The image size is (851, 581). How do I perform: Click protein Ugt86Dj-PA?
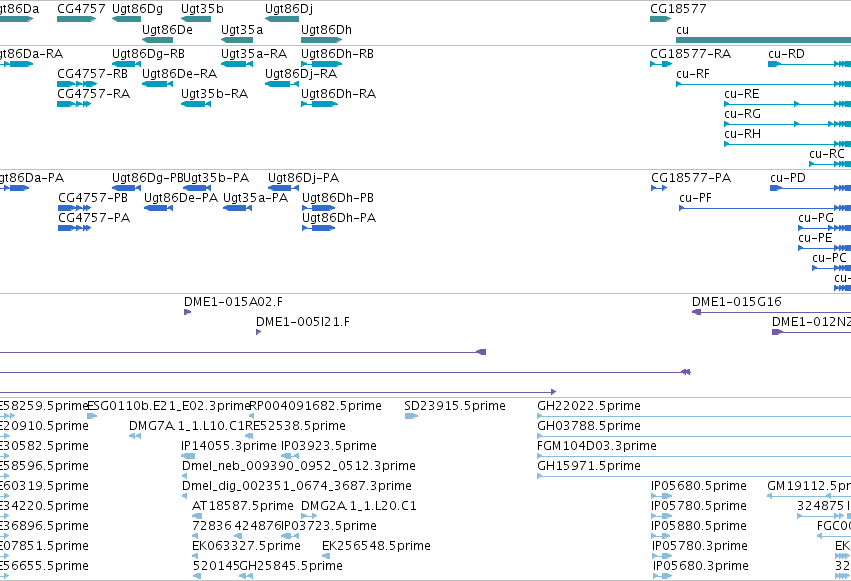283,188
